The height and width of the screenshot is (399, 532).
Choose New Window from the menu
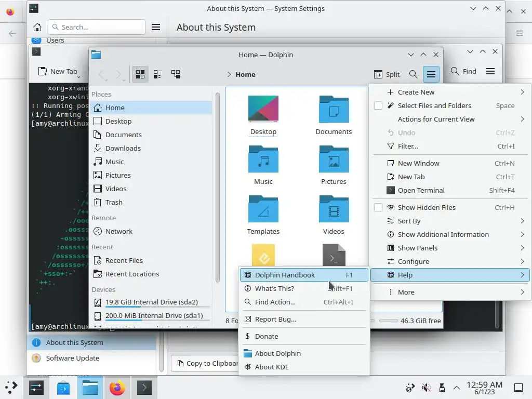coord(450,163)
